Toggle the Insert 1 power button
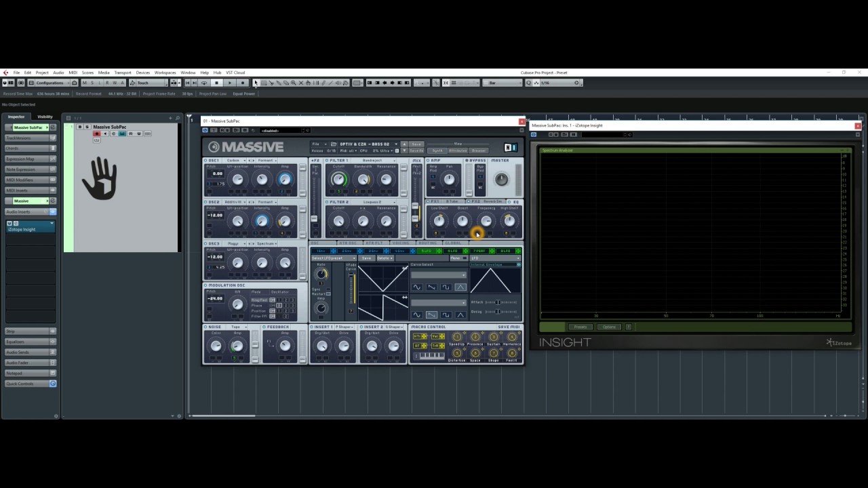 313,327
